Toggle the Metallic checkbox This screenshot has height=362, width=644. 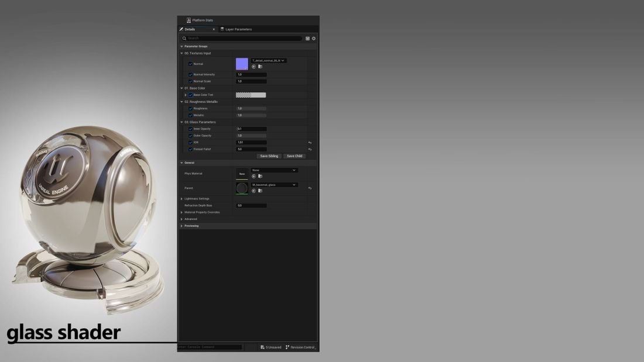[190, 115]
